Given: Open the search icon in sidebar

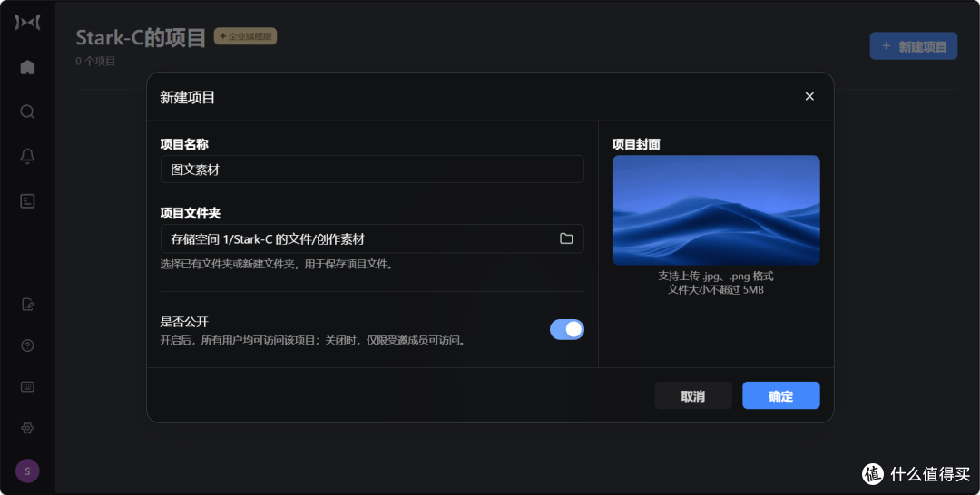Looking at the screenshot, I should click(27, 112).
